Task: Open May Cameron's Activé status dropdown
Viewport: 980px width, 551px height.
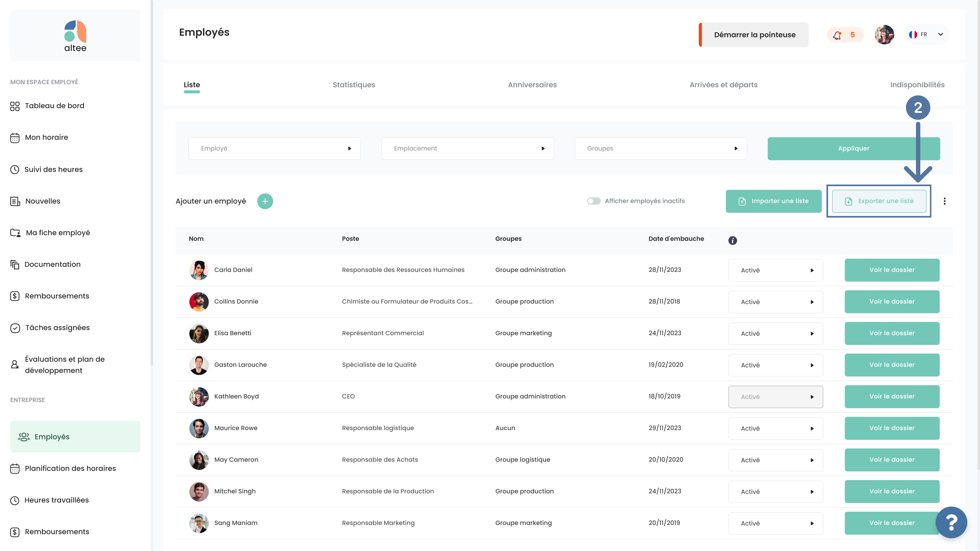Action: pyautogui.click(x=776, y=460)
